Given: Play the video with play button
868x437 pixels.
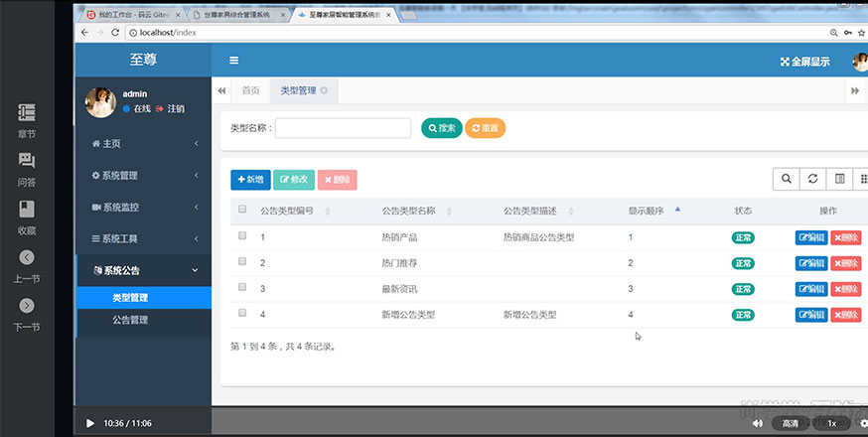Looking at the screenshot, I should click(x=89, y=424).
